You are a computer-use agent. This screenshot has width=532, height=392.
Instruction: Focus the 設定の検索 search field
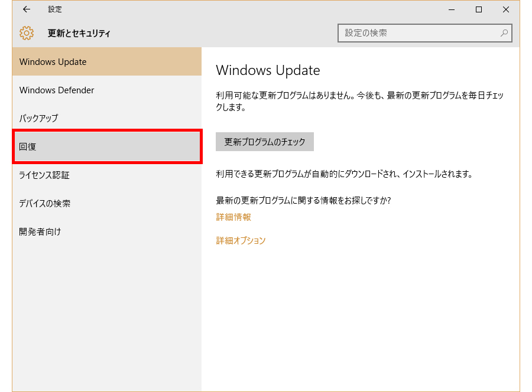(425, 33)
